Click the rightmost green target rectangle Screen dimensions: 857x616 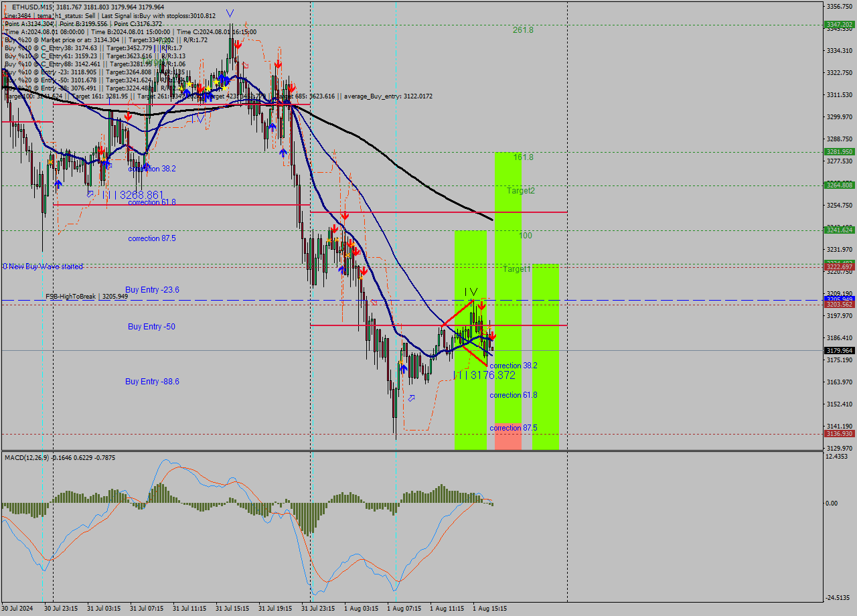click(x=546, y=356)
